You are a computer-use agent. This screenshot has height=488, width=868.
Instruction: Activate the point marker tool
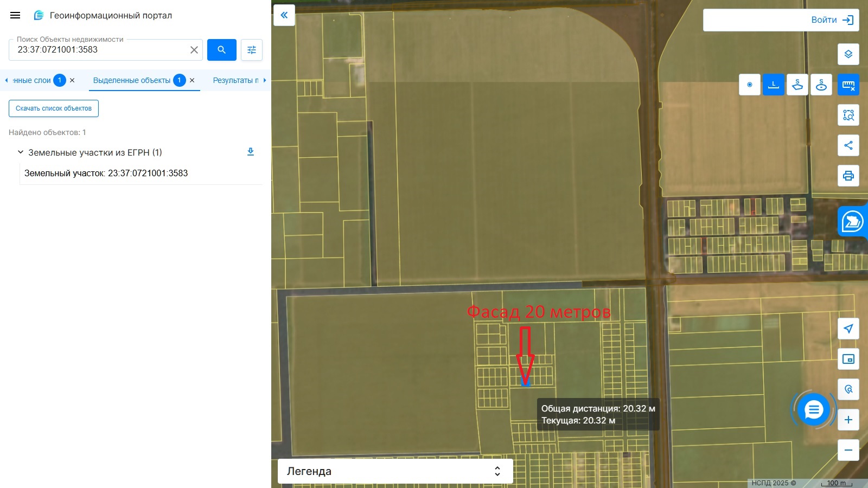pos(749,85)
